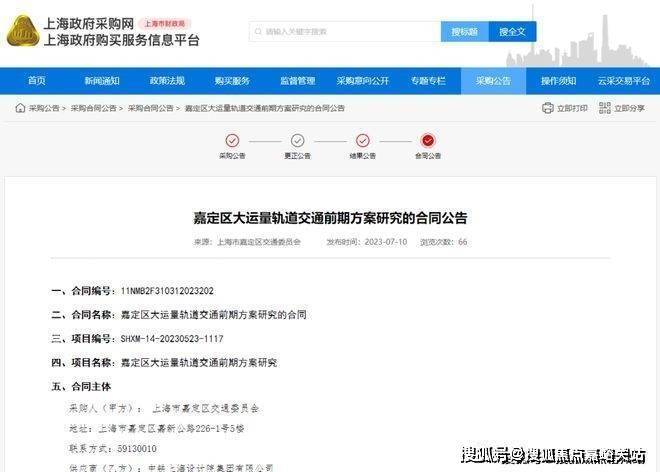Open the 新闻通知 navigation tab

click(102, 81)
